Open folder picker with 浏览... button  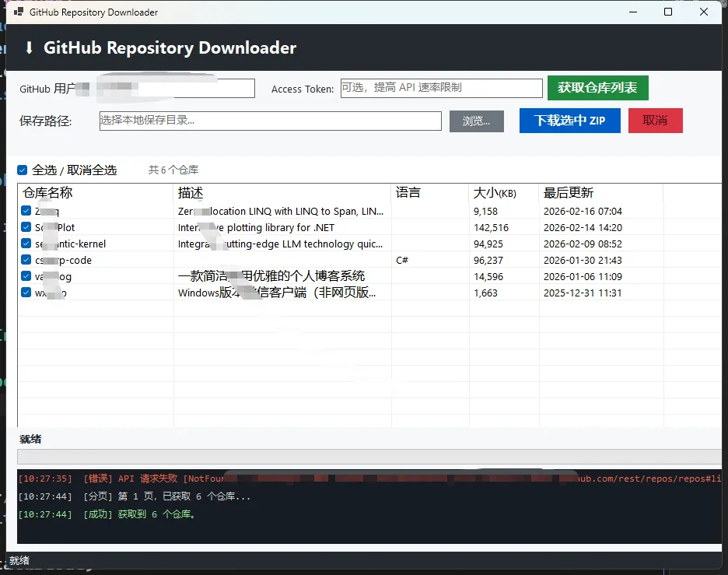tap(476, 121)
